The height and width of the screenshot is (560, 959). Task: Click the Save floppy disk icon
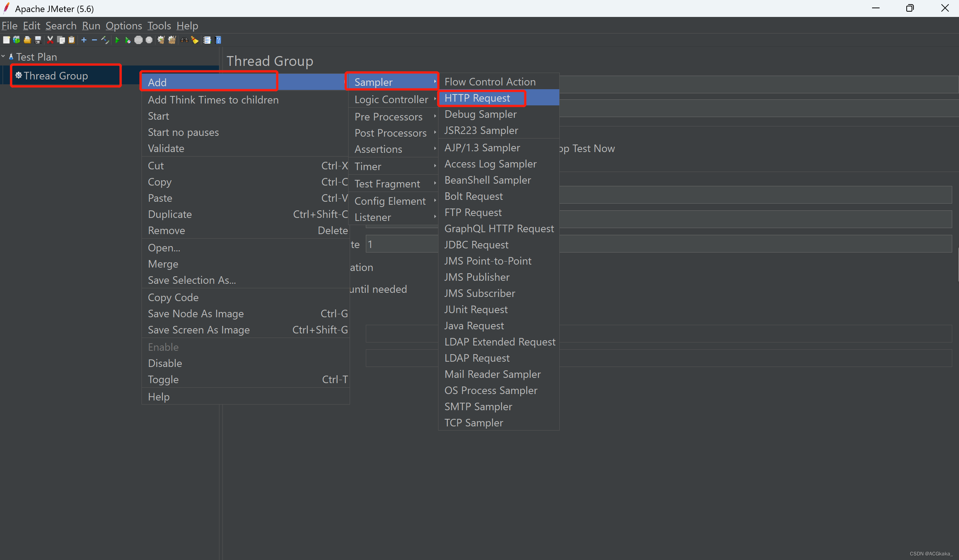[x=38, y=40]
